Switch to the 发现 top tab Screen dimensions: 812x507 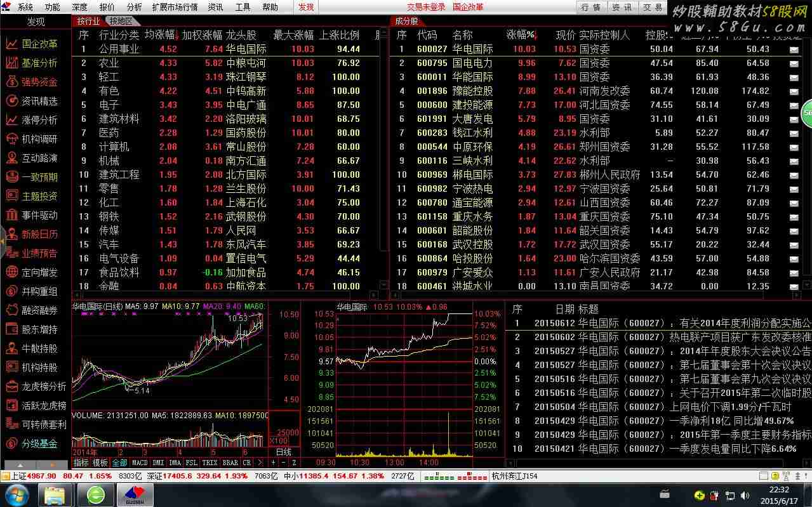(306, 7)
